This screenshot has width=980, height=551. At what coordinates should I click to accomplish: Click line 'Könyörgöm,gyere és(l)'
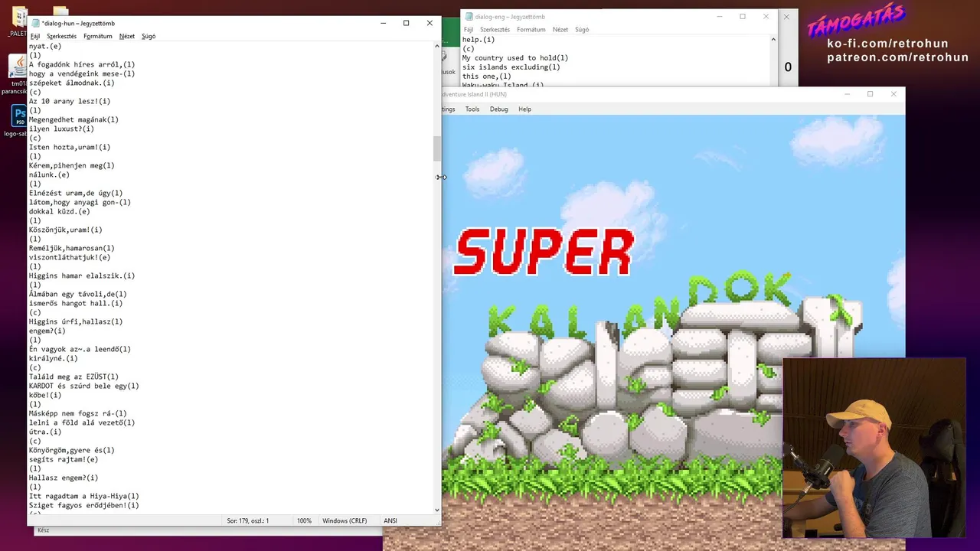tap(72, 451)
